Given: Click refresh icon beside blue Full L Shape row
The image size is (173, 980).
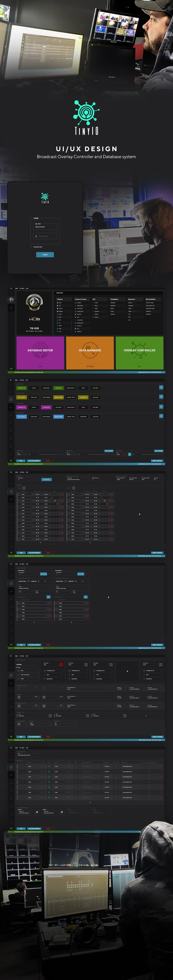Looking at the screenshot, I should (x=161, y=416).
